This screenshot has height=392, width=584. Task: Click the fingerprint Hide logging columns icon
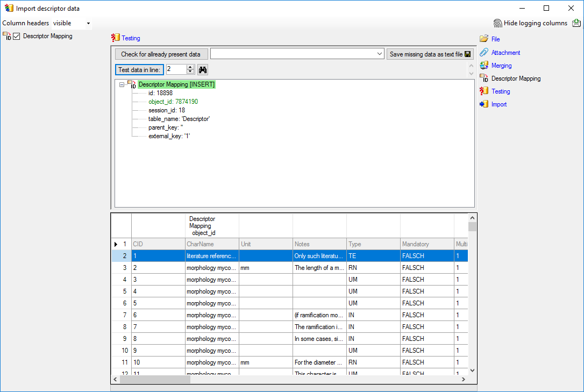coord(497,23)
